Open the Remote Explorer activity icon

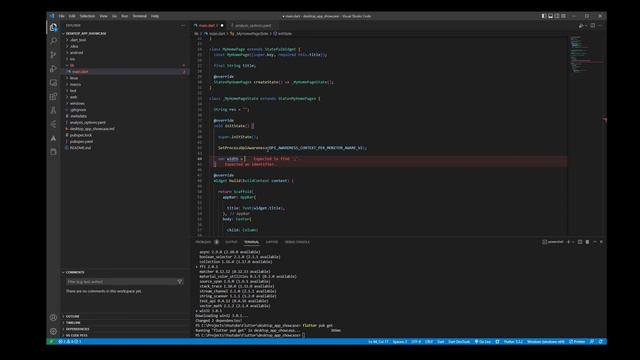tap(53, 82)
